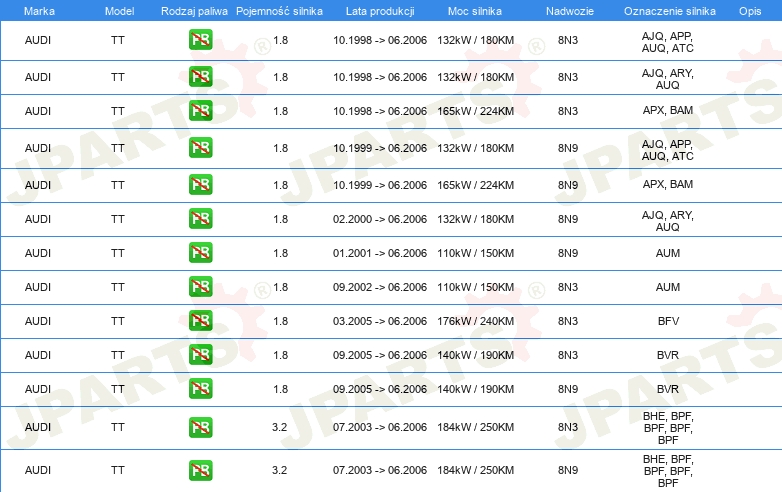782x492 pixels.
Task: Click the 07.2003 -> 06.2006 date in the 8N9 row
Action: coord(380,470)
